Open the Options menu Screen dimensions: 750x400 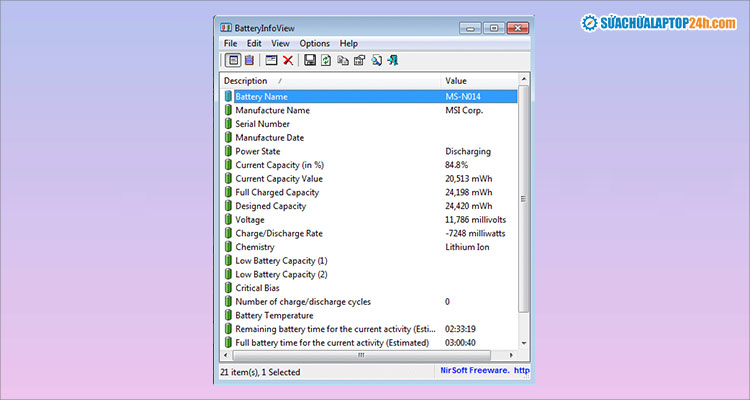314,44
